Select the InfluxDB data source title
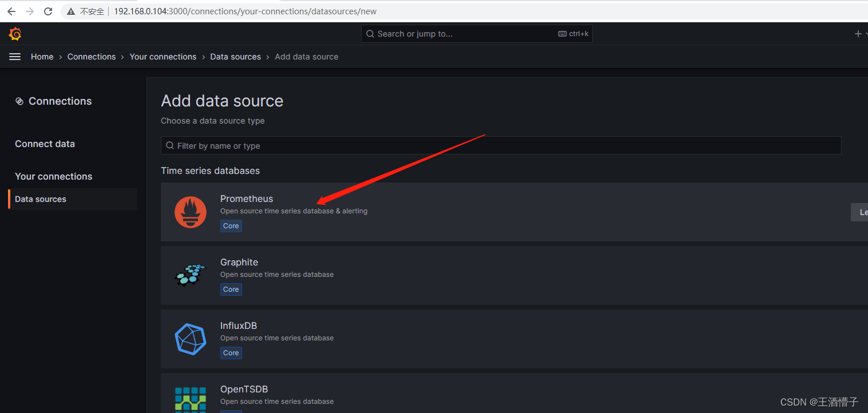 click(x=239, y=325)
